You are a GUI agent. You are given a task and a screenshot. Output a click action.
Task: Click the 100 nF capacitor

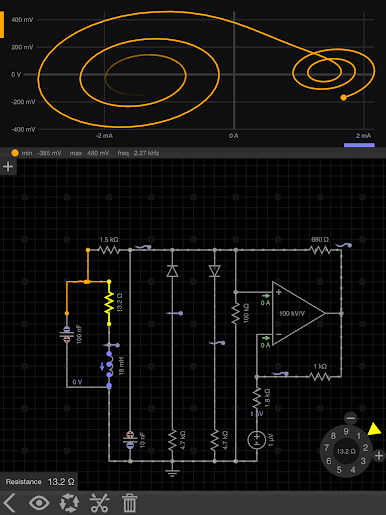point(67,334)
